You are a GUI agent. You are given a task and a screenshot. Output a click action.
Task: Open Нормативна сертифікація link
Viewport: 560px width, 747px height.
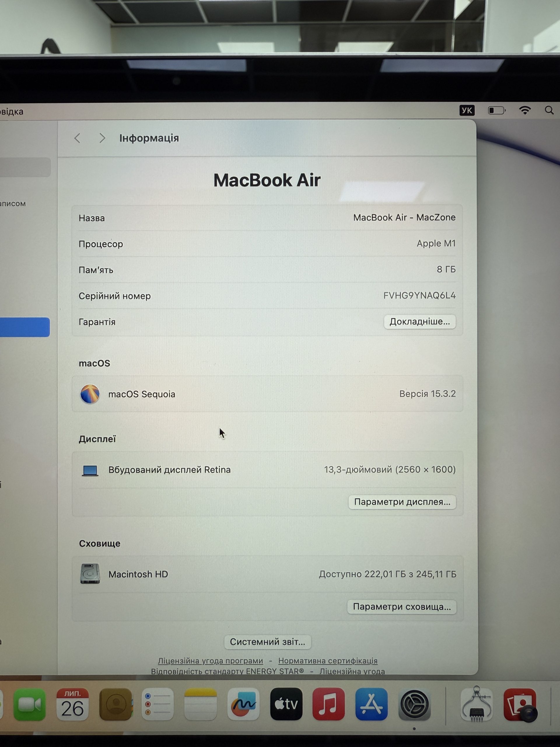(328, 661)
